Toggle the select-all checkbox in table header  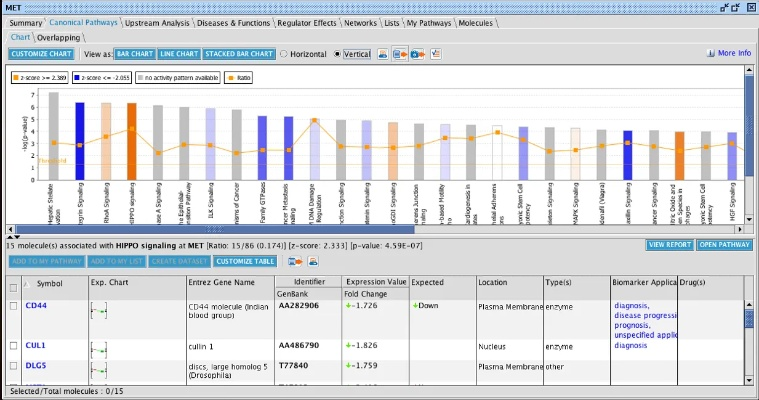pyautogui.click(x=13, y=287)
